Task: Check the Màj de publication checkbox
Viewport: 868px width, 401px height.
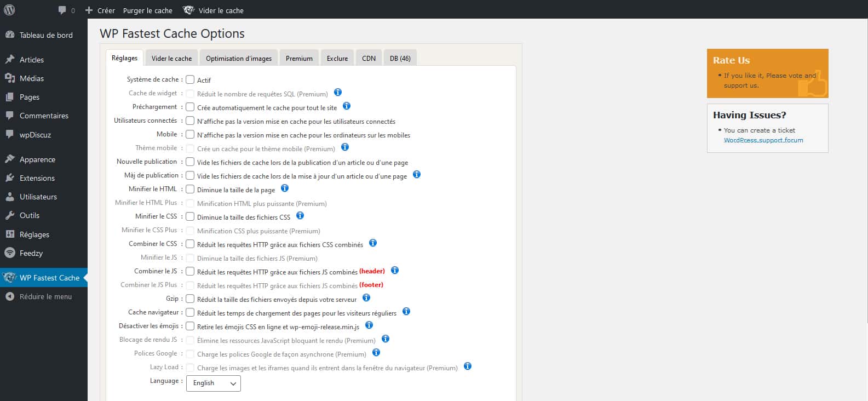Action: click(190, 175)
